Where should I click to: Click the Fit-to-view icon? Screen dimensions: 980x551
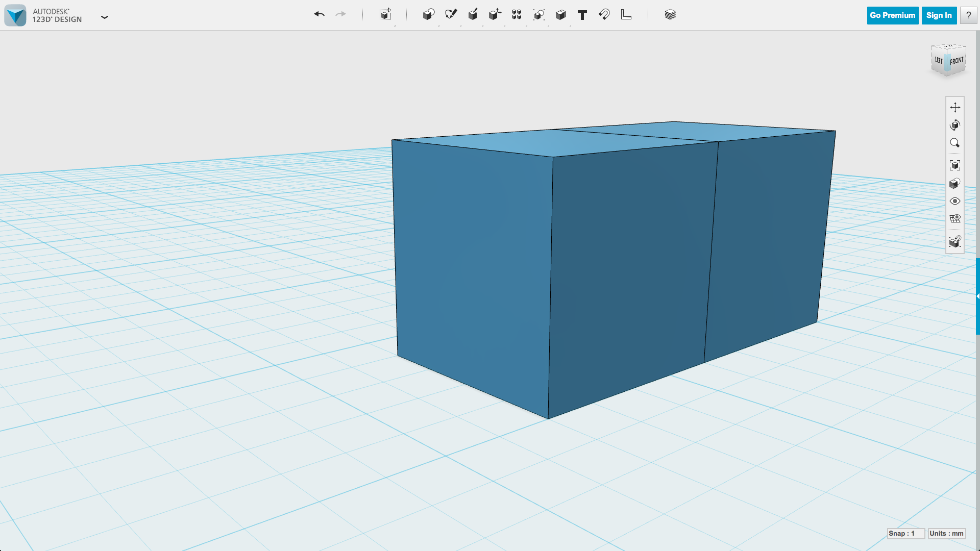[x=955, y=165]
